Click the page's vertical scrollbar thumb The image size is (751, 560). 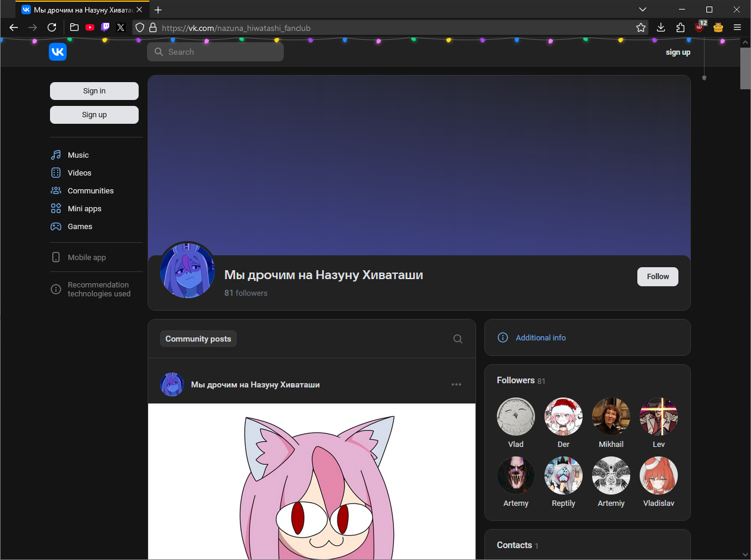pos(745,68)
